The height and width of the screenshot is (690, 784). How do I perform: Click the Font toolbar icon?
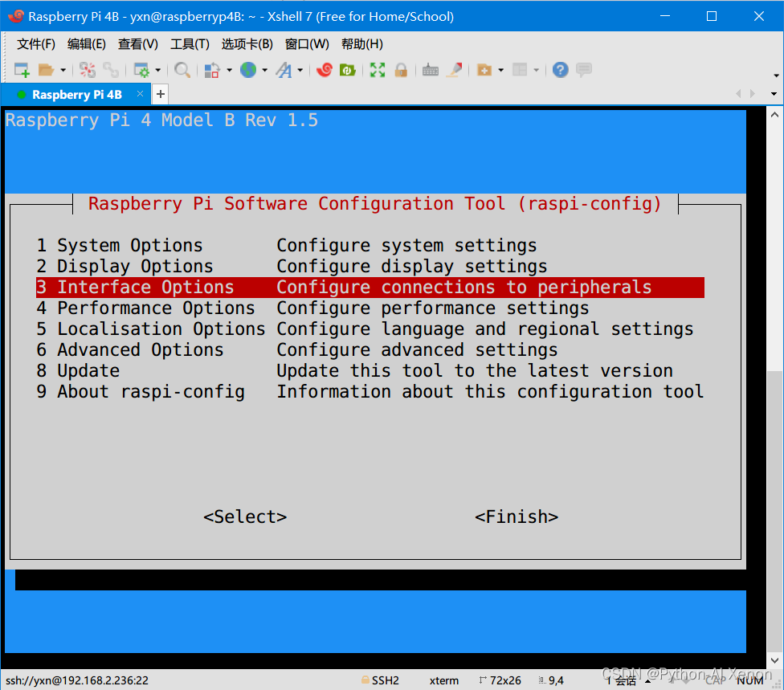284,70
